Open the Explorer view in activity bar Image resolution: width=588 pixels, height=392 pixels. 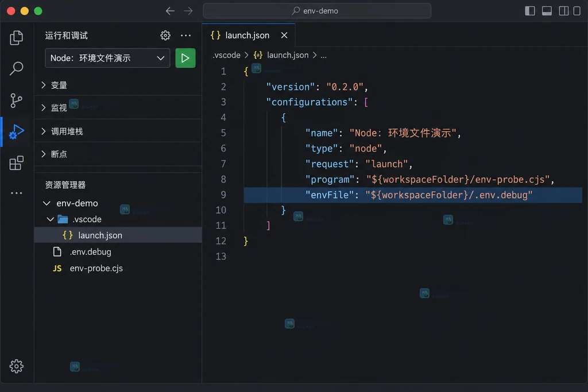pos(16,37)
